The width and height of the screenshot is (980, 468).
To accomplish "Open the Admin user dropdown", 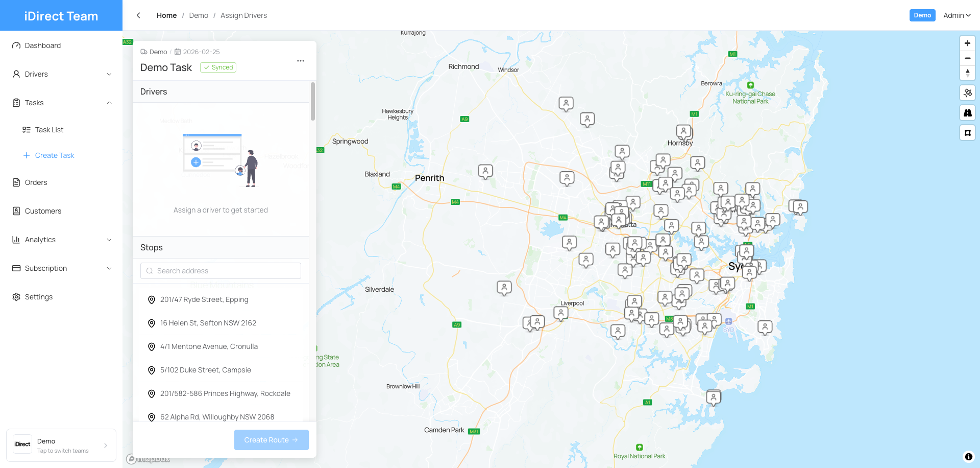I will pos(957,15).
